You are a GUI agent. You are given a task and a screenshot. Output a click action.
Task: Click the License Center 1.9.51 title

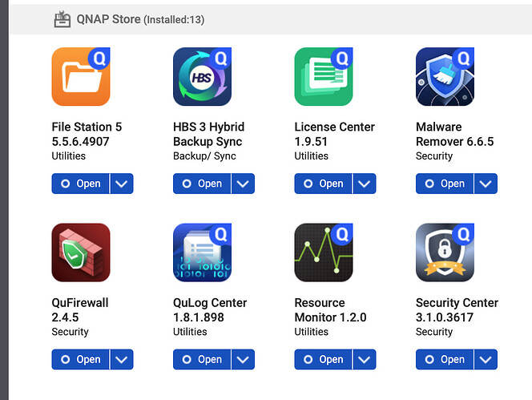[x=335, y=134]
